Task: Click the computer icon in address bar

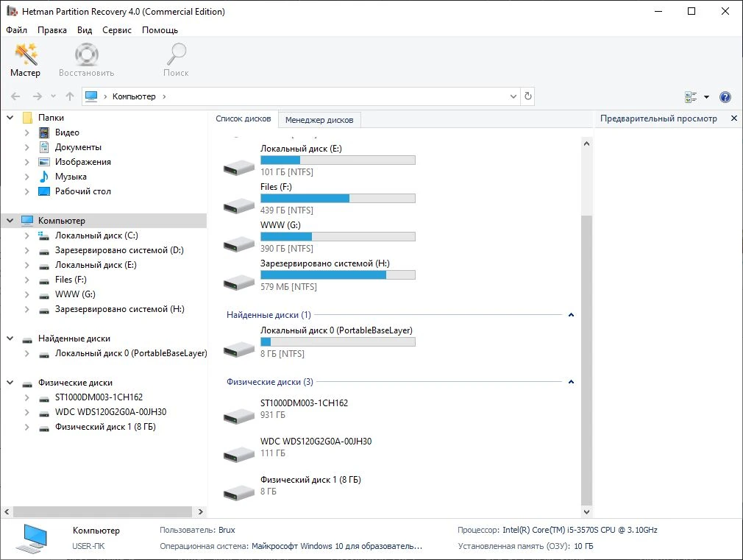Action: (x=91, y=96)
